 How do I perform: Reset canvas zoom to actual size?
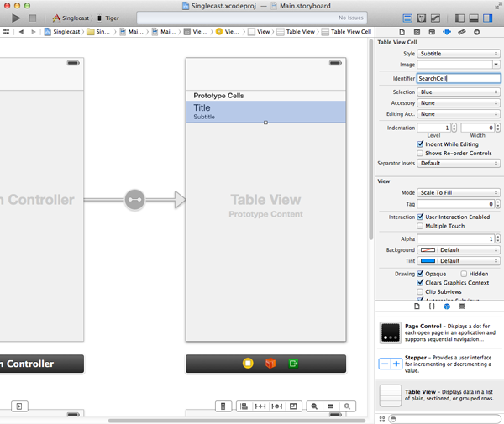(x=331, y=406)
